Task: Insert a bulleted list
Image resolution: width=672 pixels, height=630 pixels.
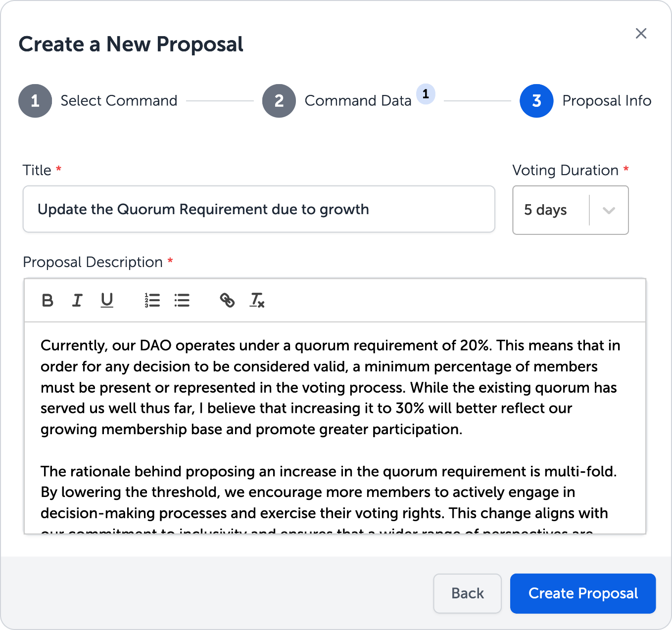Action: click(x=182, y=300)
